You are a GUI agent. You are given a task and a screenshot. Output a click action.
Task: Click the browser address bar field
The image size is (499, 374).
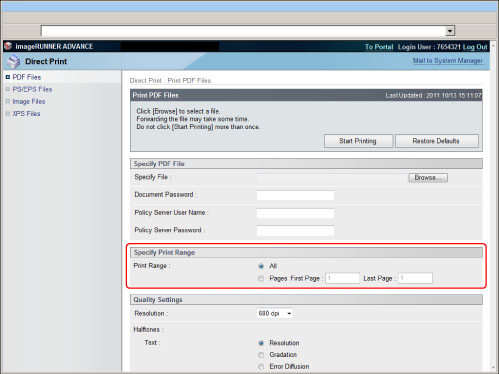(x=243, y=31)
